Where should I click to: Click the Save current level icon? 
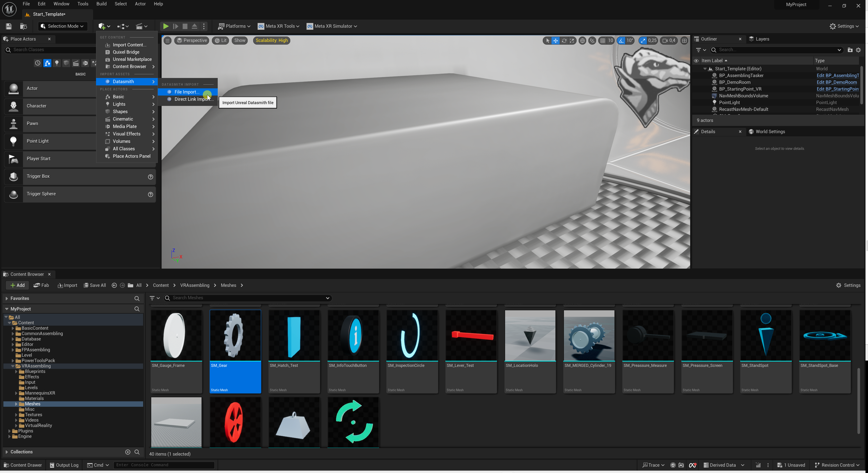coord(9,26)
